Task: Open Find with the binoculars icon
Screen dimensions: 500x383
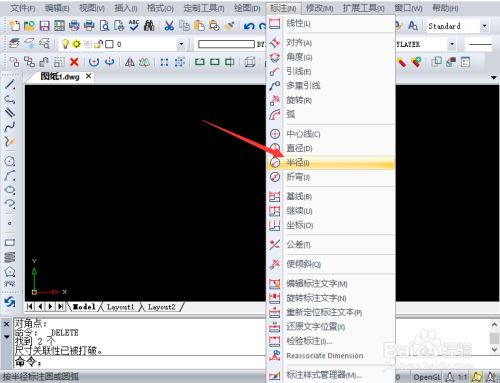Action: tap(149, 26)
